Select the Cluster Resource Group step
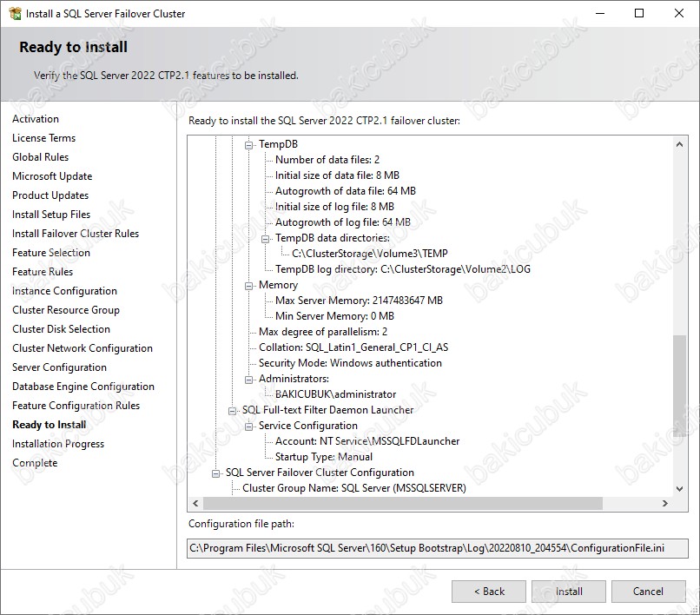 [x=66, y=310]
